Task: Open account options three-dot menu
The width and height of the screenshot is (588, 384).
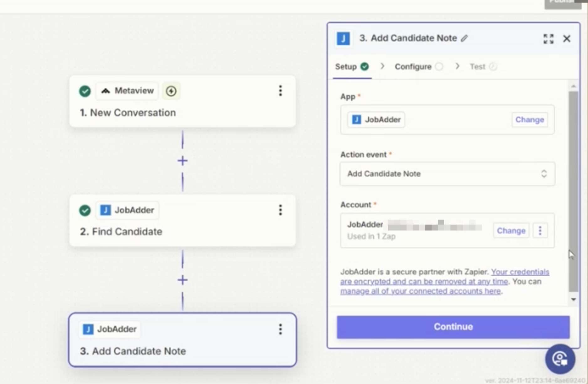Action: 540,231
